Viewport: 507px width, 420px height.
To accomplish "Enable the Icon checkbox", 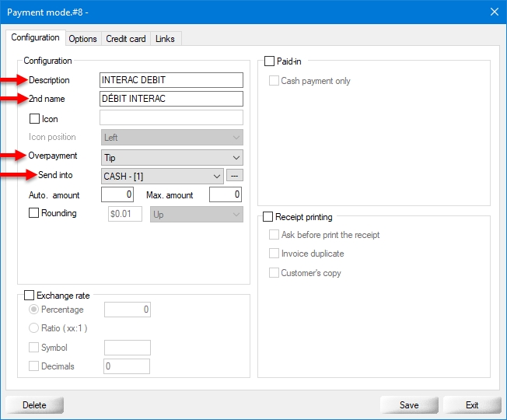I will click(34, 120).
